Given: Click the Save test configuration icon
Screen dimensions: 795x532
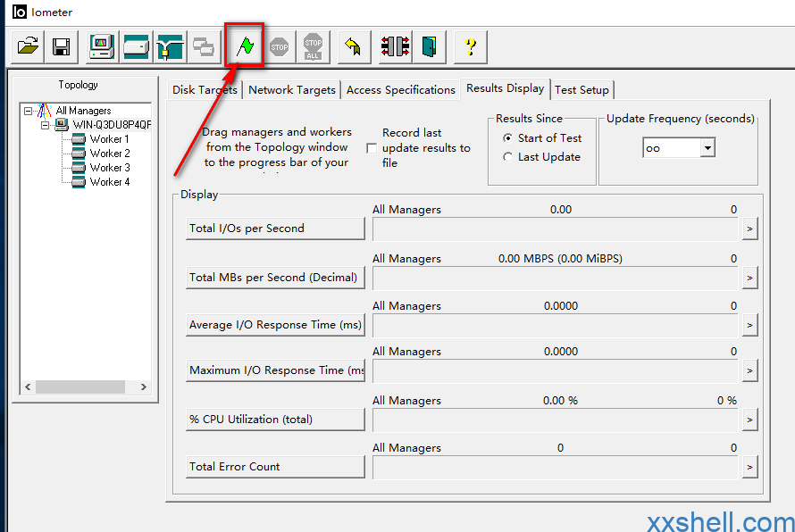Looking at the screenshot, I should tap(61, 46).
